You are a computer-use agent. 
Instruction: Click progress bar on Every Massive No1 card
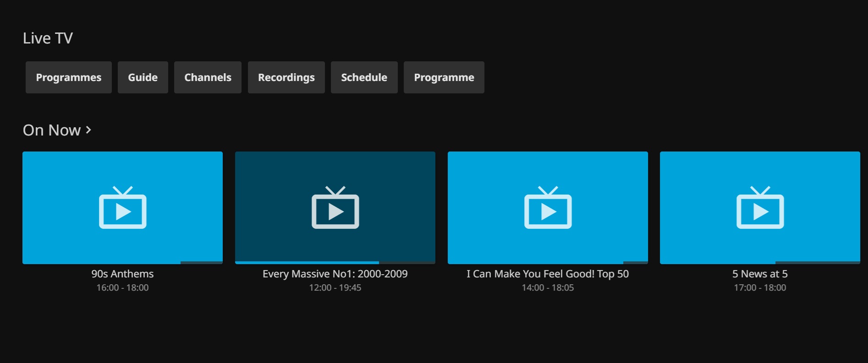[335, 262]
